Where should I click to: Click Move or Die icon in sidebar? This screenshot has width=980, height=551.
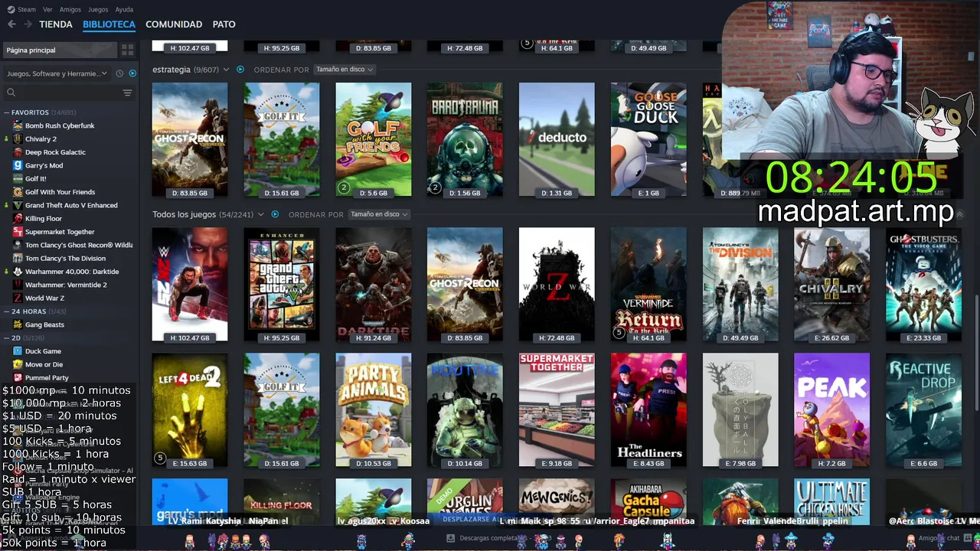pyautogui.click(x=18, y=364)
